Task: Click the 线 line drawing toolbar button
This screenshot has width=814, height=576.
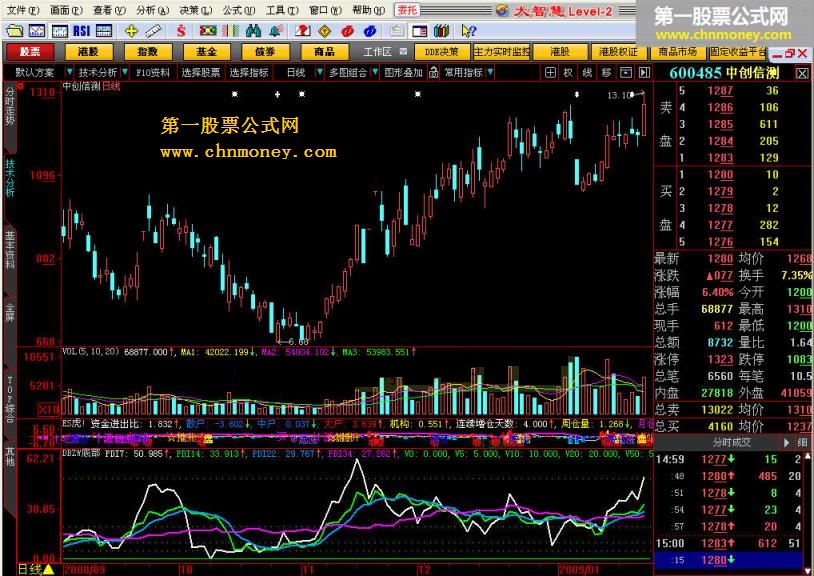Action: coord(587,73)
